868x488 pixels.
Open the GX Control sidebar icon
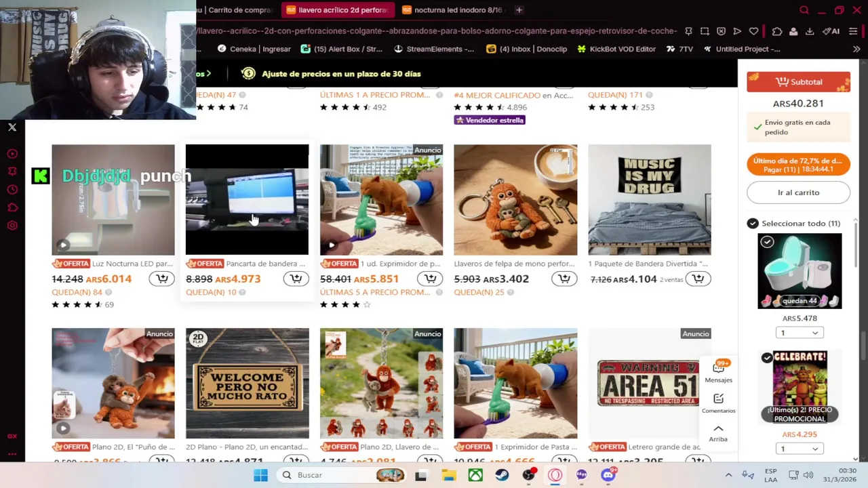coord(12,436)
